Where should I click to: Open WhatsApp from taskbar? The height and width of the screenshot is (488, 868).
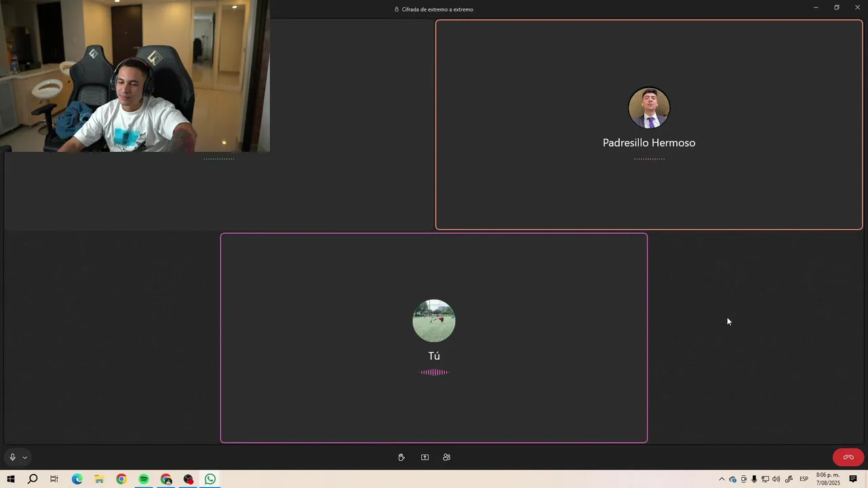coord(210,479)
